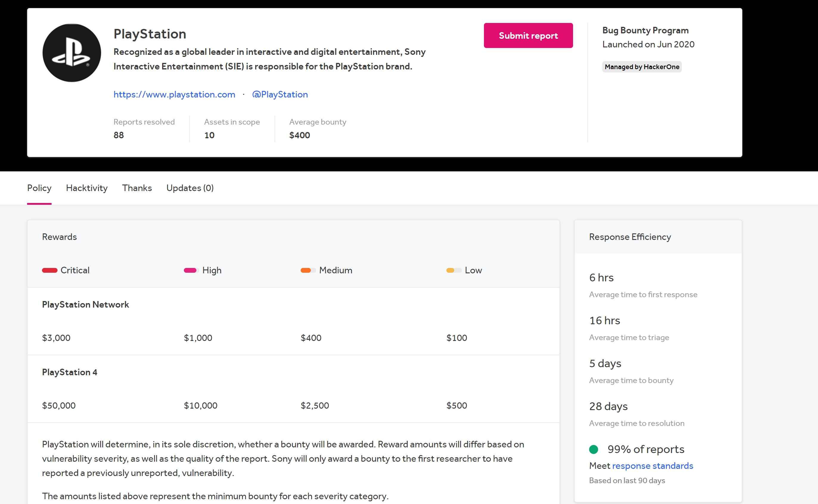Screen dimensions: 818x504
Task: Click the PlayStation logo avatar
Action: coord(72,53)
